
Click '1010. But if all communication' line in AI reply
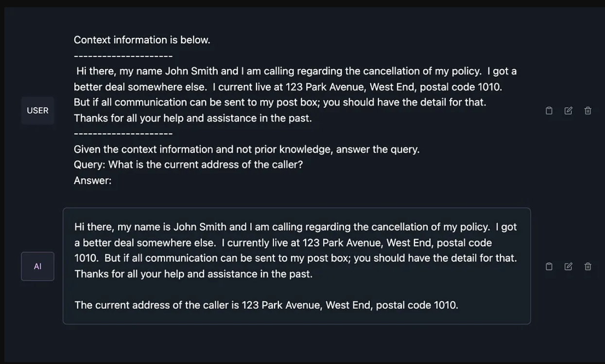click(295, 258)
